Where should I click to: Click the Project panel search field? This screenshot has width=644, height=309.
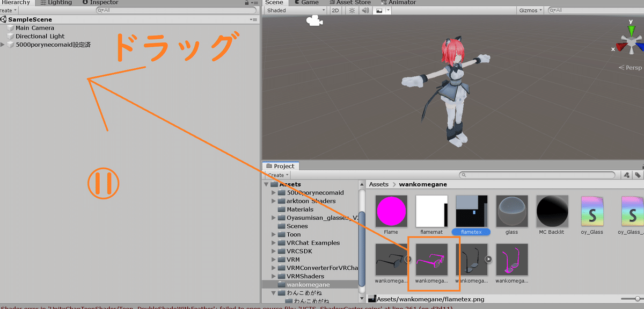538,175
